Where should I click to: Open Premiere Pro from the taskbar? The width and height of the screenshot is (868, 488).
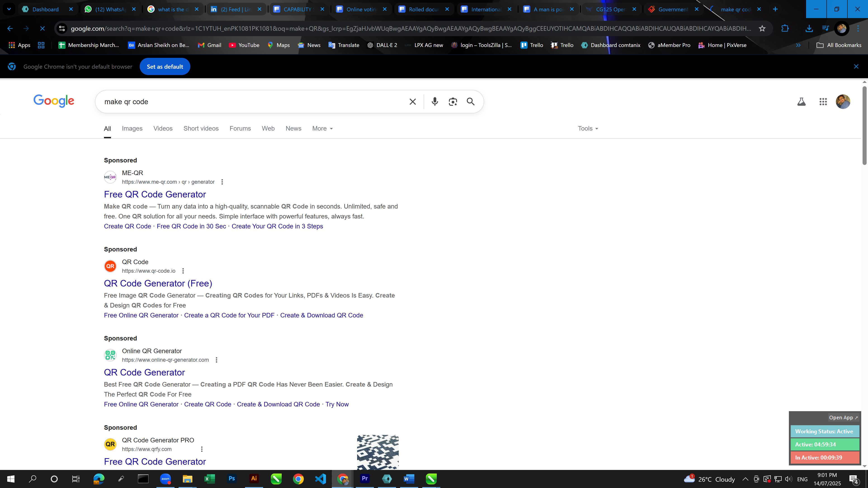(365, 479)
